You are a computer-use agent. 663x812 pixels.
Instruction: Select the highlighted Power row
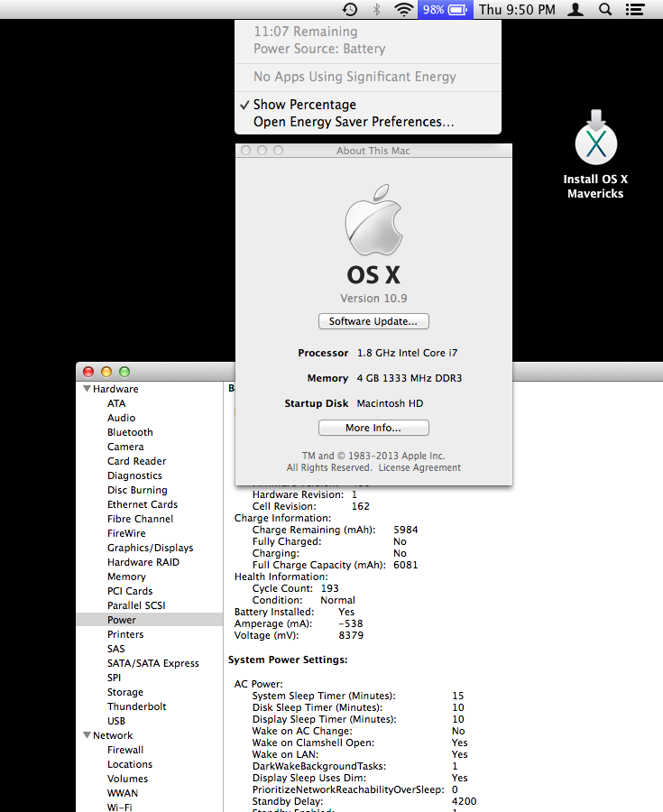tap(149, 620)
